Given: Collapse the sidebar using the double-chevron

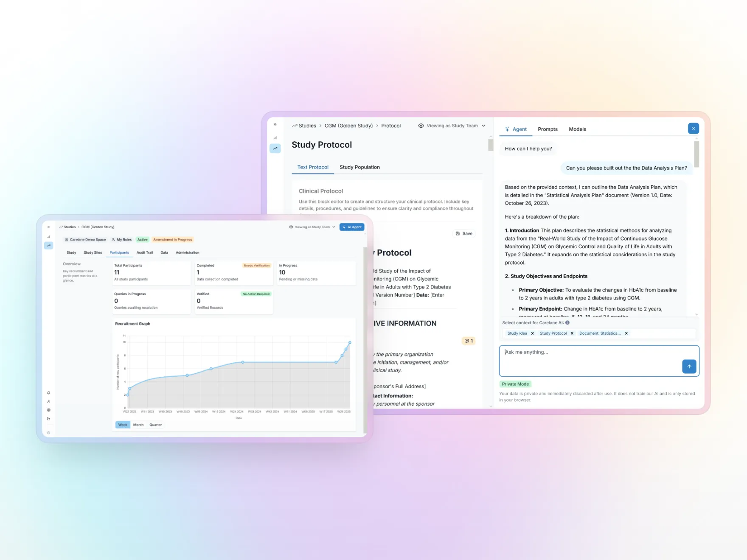Looking at the screenshot, I should tap(275, 124).
